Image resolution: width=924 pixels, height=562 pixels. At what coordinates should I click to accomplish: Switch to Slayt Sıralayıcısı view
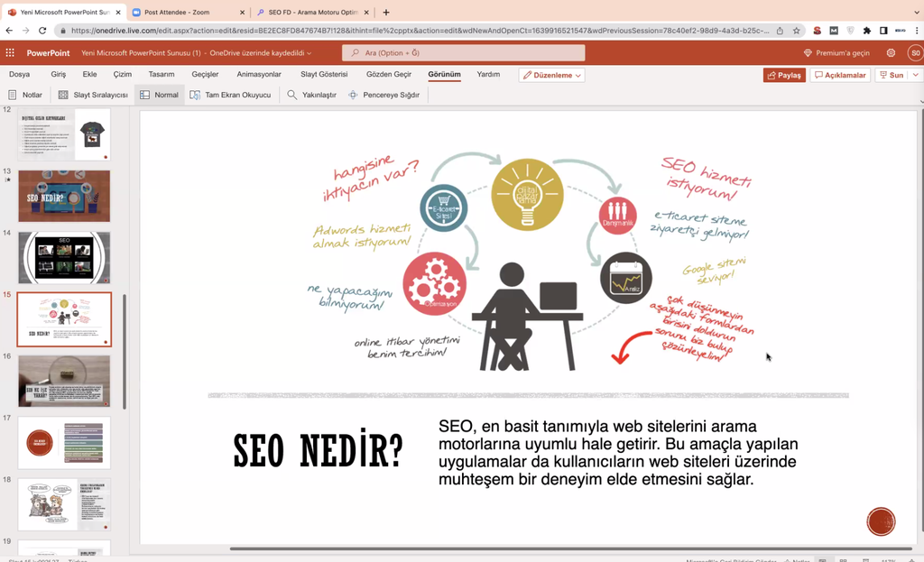[93, 95]
